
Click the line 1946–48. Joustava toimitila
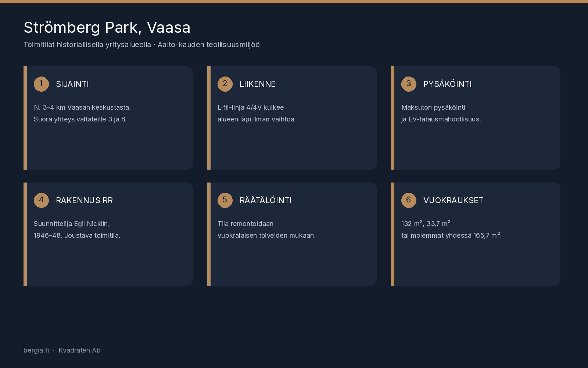tap(77, 236)
